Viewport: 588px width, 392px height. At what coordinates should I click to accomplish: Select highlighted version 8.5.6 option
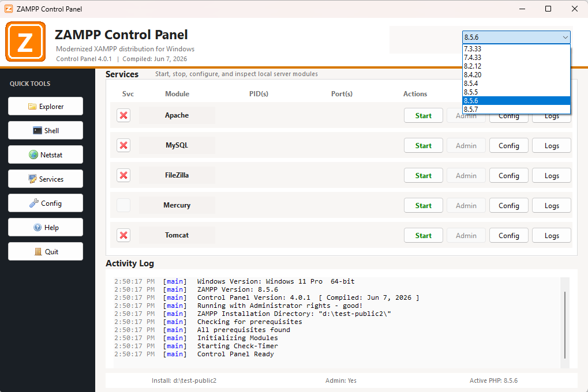tap(516, 100)
